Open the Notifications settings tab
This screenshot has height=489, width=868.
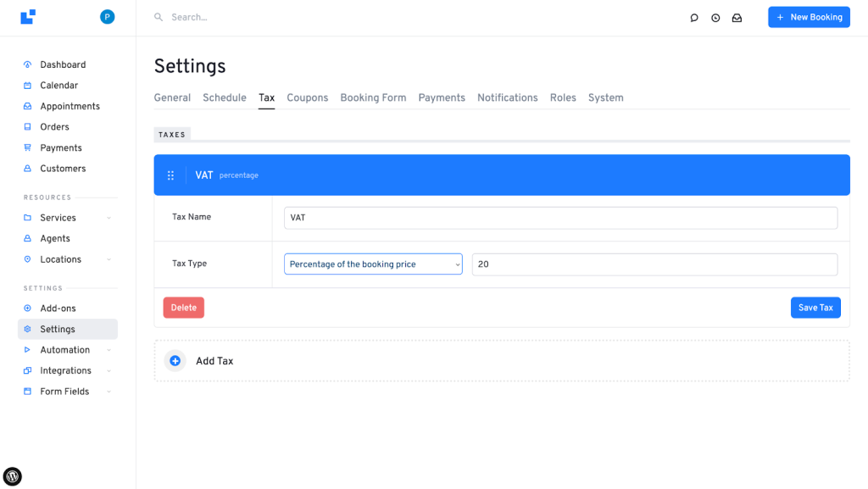[x=507, y=97]
